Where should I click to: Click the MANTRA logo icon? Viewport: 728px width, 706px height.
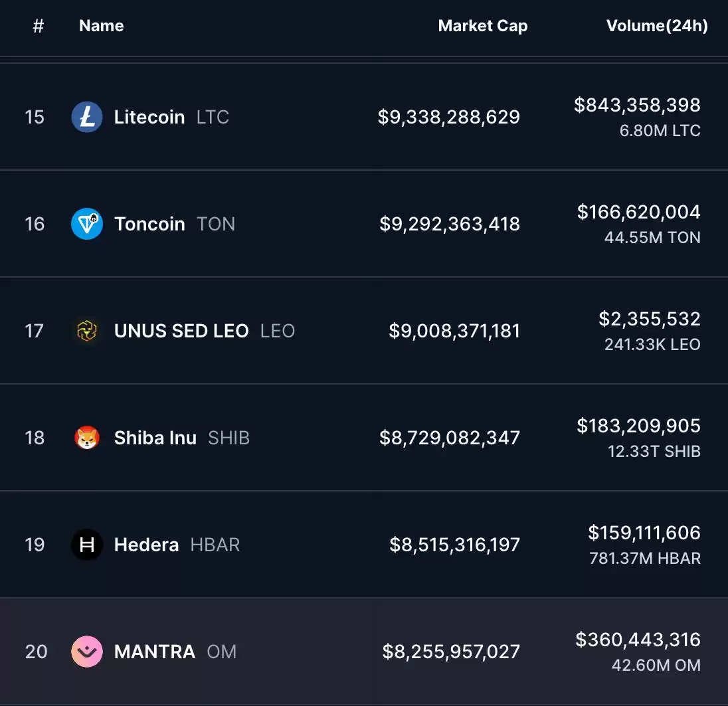click(87, 652)
